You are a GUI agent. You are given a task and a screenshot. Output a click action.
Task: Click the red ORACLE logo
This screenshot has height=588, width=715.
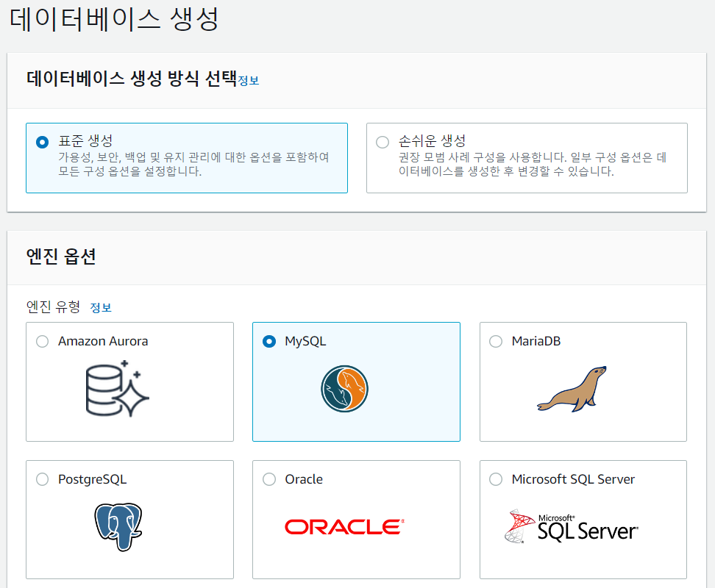click(x=344, y=526)
